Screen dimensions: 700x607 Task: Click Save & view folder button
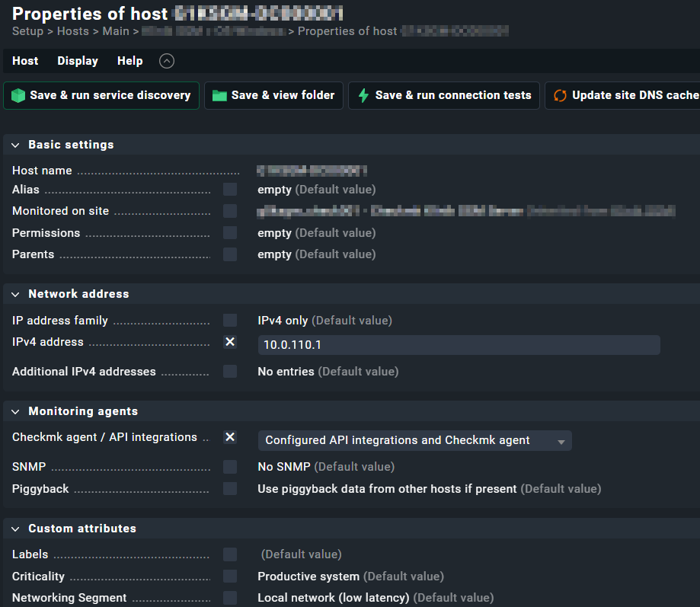pyautogui.click(x=273, y=95)
